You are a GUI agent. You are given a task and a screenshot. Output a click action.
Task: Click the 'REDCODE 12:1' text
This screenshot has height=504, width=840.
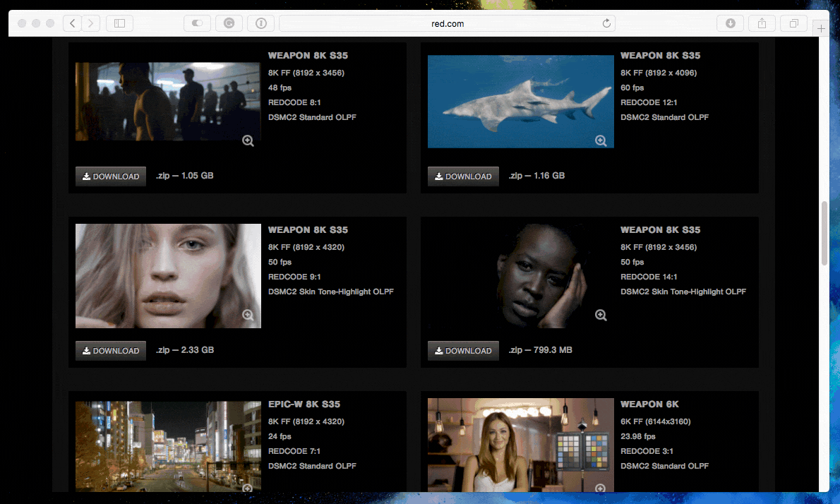649,102
